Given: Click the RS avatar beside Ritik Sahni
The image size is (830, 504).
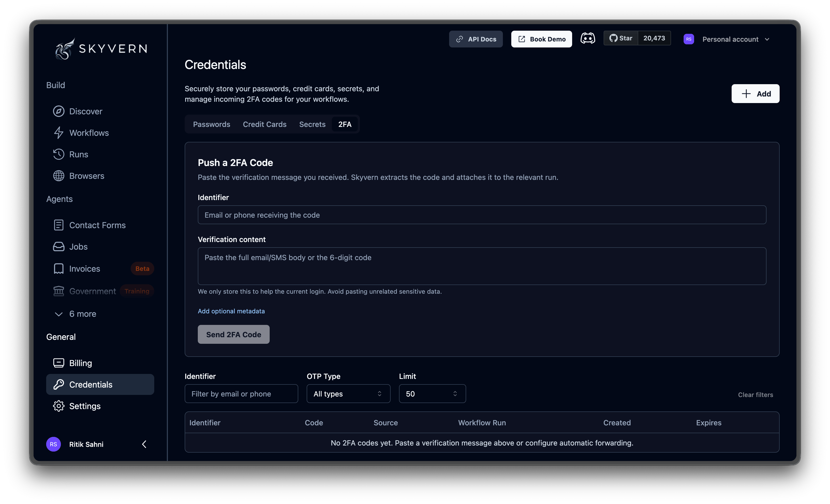Looking at the screenshot, I should (53, 444).
